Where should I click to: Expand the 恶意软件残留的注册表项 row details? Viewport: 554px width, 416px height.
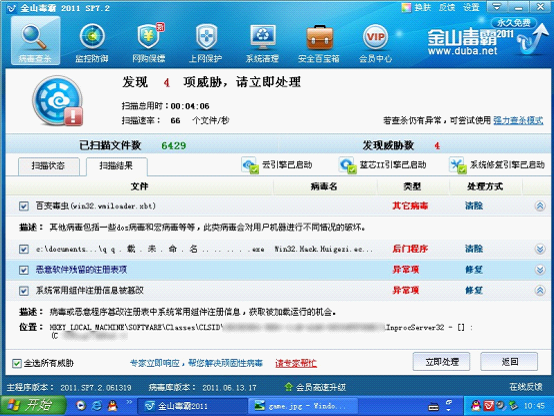click(540, 270)
